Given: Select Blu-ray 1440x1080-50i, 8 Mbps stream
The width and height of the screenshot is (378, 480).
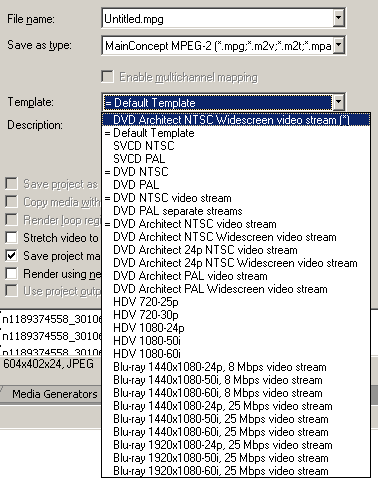Looking at the screenshot, I should [x=236, y=380].
